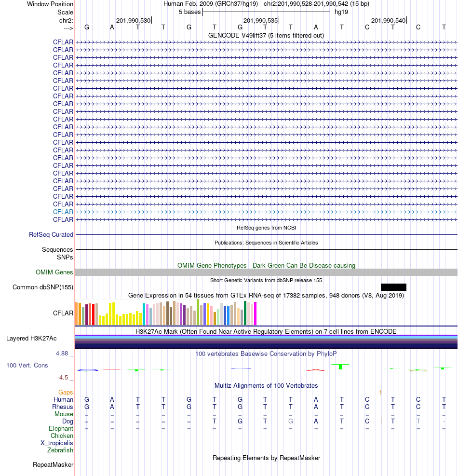Viewport: 458px width, 476px height.
Task: Select the chr2: base position label
Action: click(x=66, y=20)
